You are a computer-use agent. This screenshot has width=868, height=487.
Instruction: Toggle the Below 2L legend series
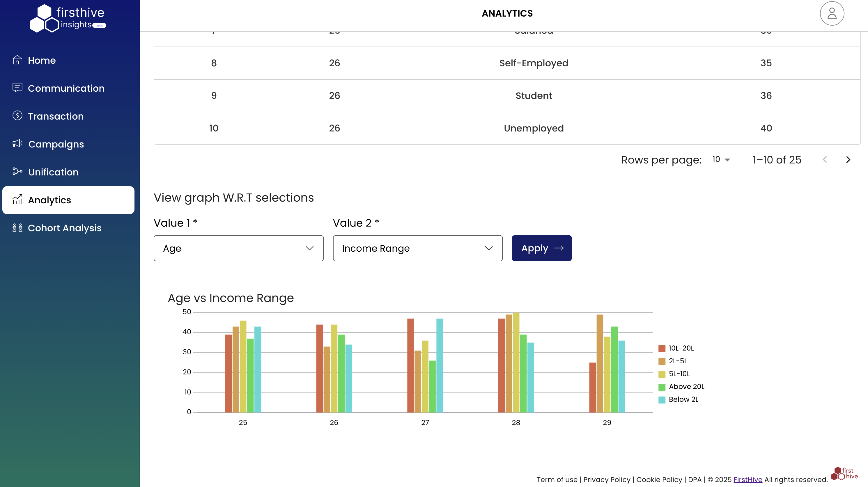[x=683, y=399]
